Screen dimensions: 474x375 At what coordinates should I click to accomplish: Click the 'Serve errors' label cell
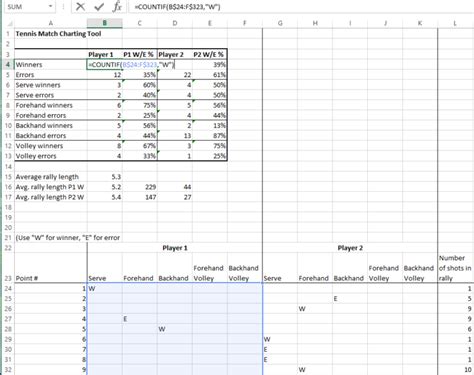51,95
